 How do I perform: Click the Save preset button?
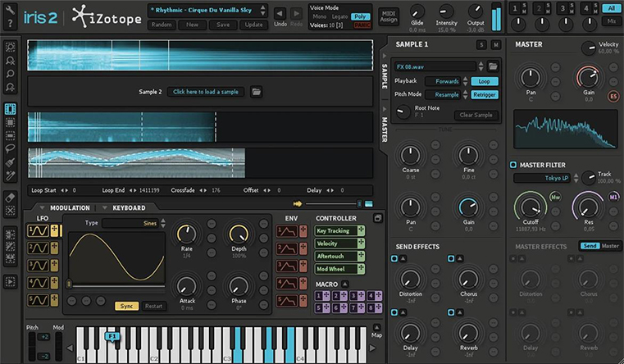coord(223,25)
